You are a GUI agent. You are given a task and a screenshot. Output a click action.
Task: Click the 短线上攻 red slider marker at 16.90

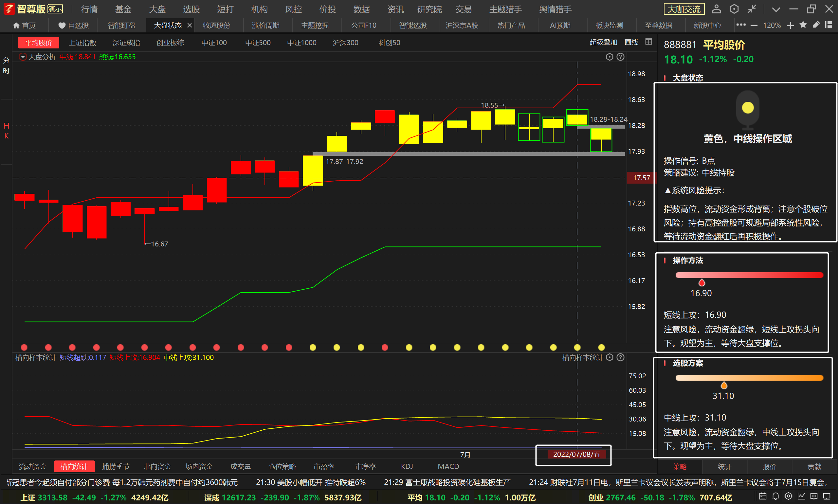coord(701,282)
